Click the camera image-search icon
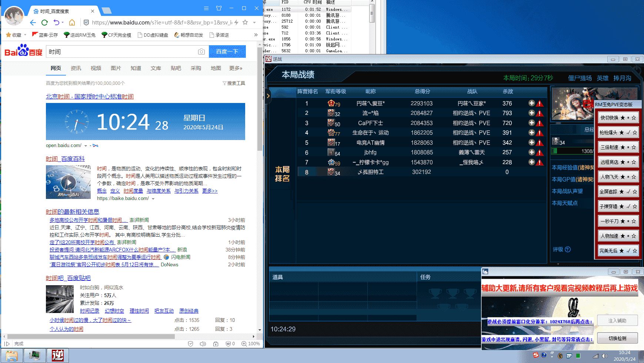This screenshot has height=363, width=644. coord(201,52)
